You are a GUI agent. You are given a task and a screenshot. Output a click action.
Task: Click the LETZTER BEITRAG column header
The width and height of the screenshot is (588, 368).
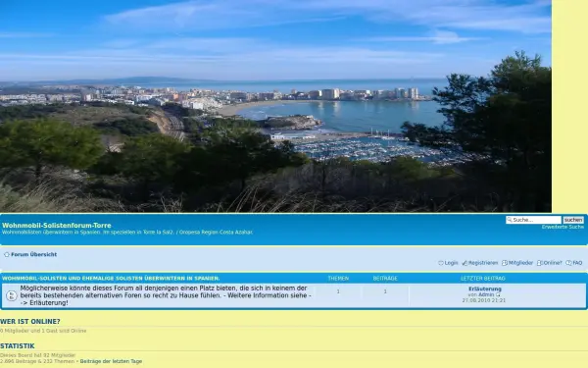click(483, 279)
